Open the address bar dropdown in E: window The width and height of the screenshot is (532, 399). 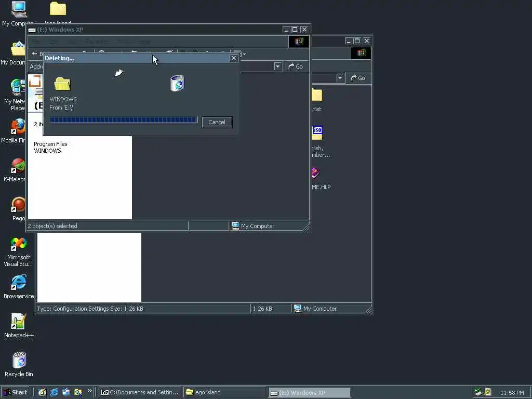(278, 66)
